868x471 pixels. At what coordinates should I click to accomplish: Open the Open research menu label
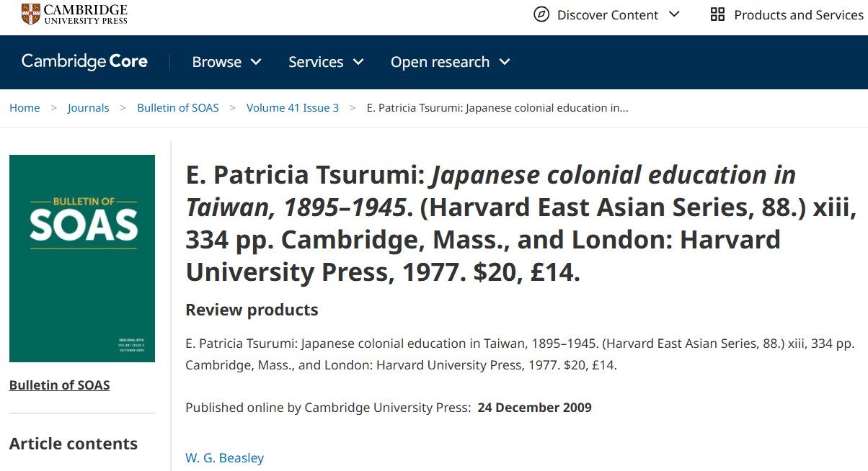tap(440, 63)
